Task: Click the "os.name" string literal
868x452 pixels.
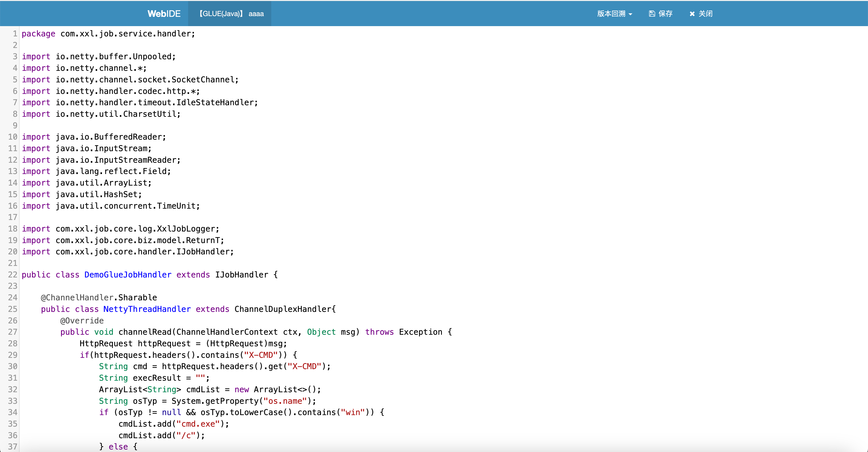Action: tap(285, 401)
